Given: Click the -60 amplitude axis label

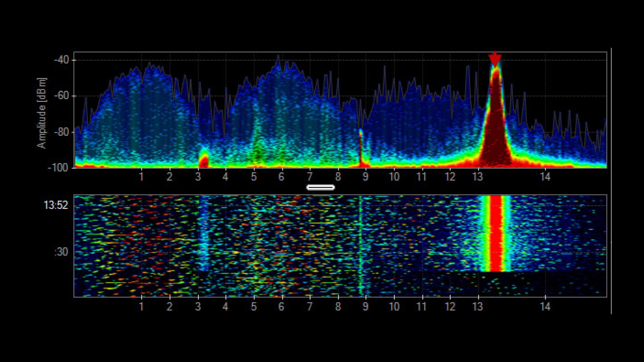Looking at the screenshot, I should [x=61, y=96].
